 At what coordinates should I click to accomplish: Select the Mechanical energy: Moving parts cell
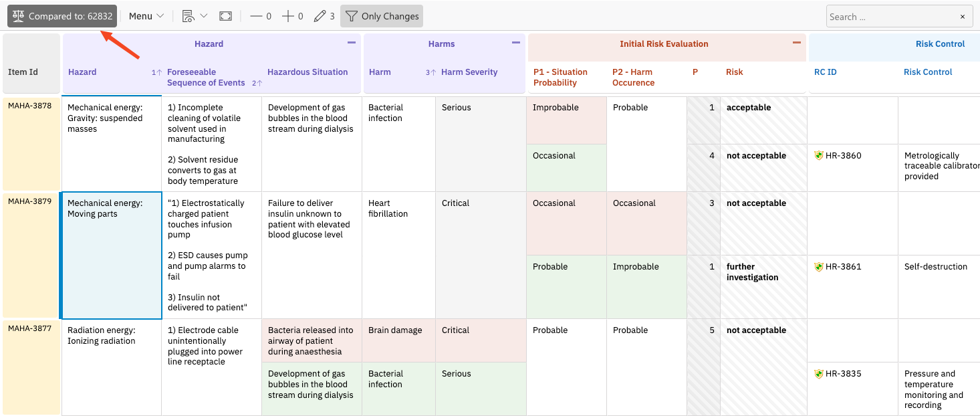112,255
